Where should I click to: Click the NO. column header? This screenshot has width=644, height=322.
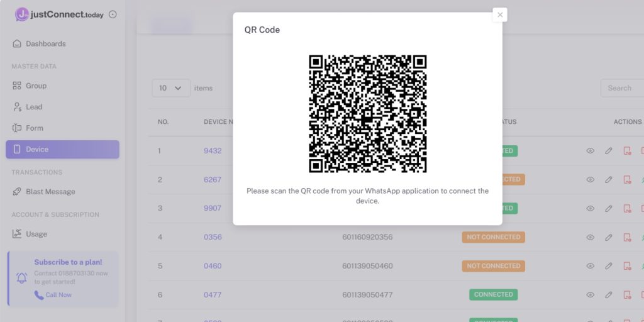pos(163,122)
